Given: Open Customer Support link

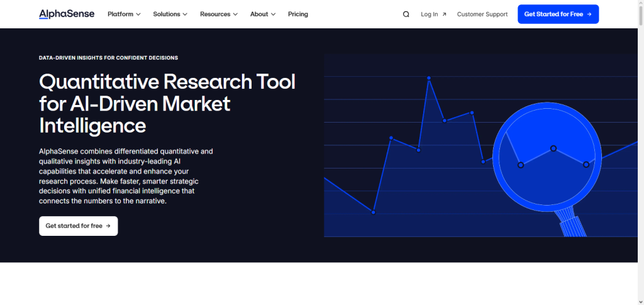Looking at the screenshot, I should pos(482,14).
